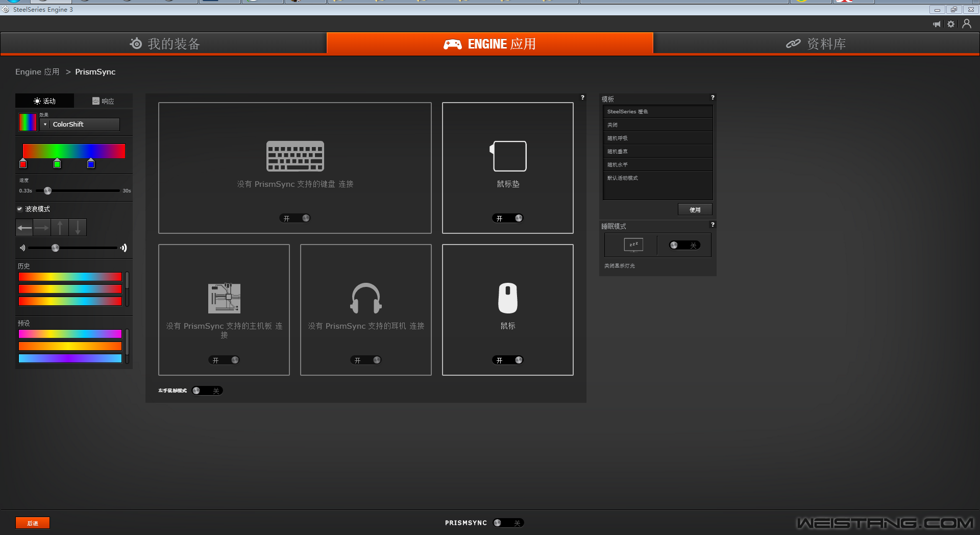
Task: Toggle left-hand mouse mode switch
Action: [x=207, y=391]
